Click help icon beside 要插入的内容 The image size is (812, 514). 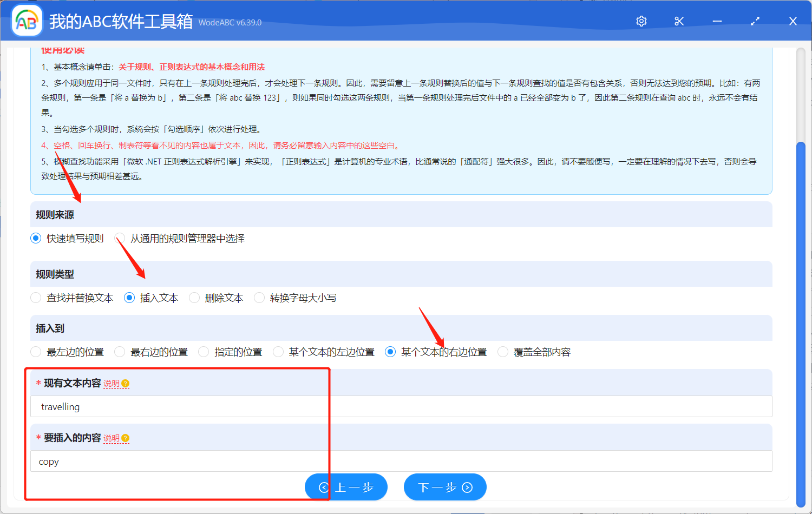[x=126, y=438]
